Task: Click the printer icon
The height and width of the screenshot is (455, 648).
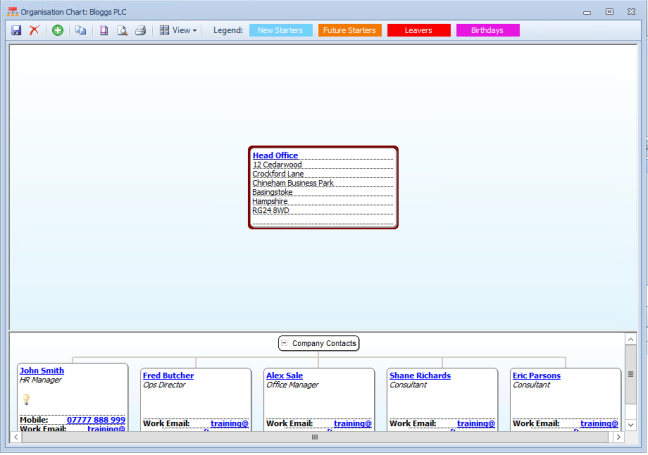Action: click(141, 30)
